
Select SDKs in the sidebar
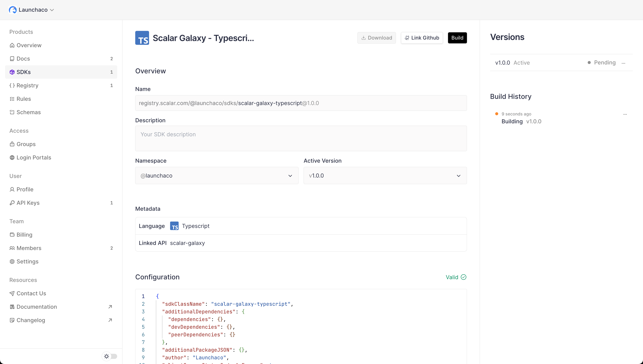(61, 72)
